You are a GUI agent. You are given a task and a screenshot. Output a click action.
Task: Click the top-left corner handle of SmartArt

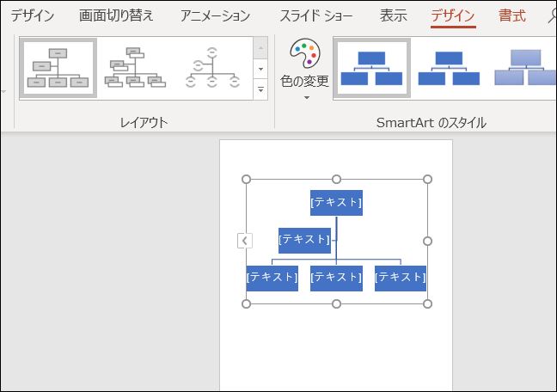point(246,179)
